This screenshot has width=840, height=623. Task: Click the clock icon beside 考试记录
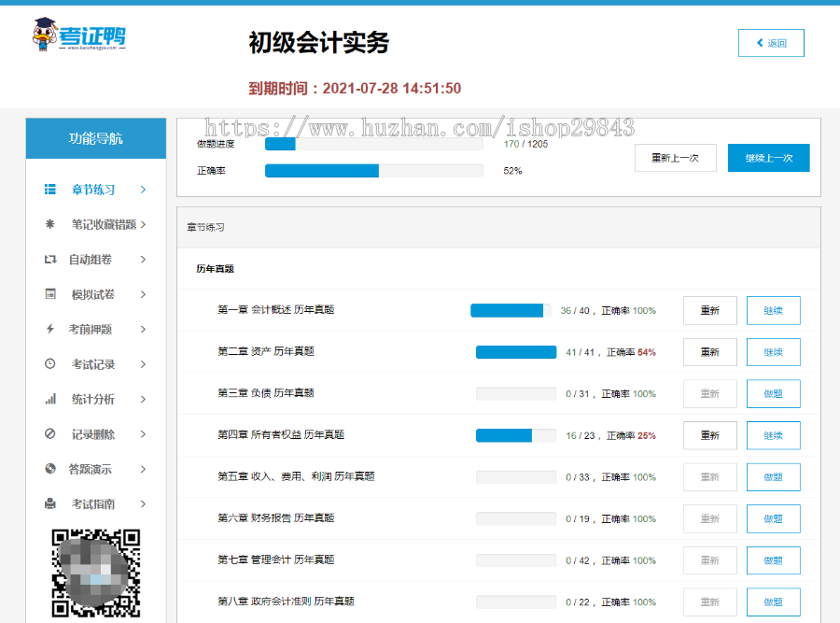pos(50,364)
